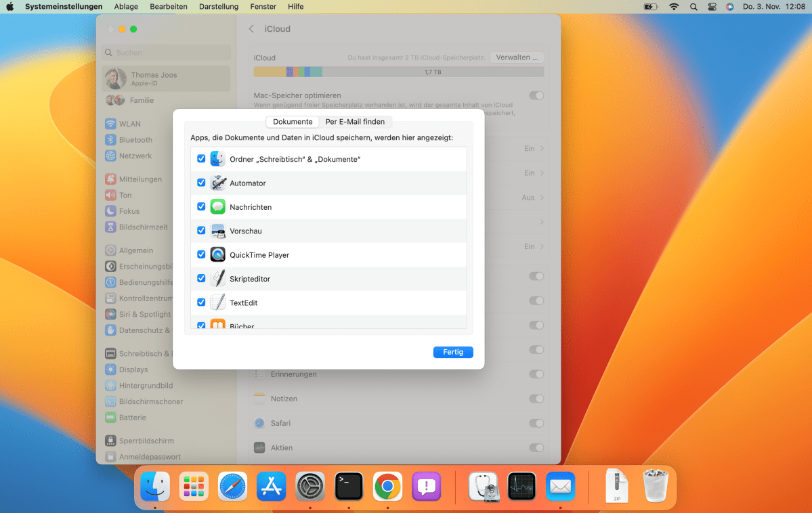812x513 pixels.
Task: Click the QuickTime Player app icon
Action: coord(217,254)
